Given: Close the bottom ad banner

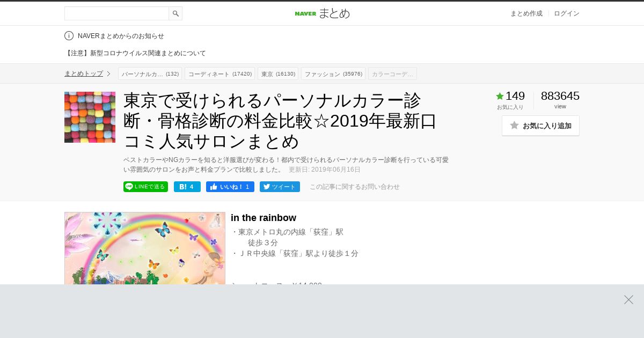Looking at the screenshot, I should pos(628,299).
